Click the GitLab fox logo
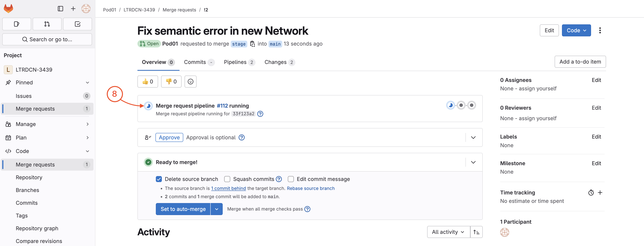Viewport: 644px width, 246px height. pos(8,9)
